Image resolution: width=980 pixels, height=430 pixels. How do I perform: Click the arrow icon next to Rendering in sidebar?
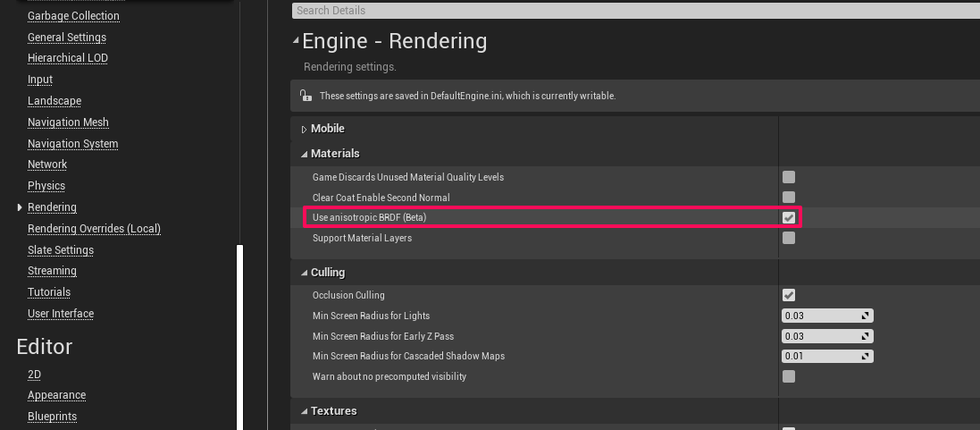click(x=20, y=207)
